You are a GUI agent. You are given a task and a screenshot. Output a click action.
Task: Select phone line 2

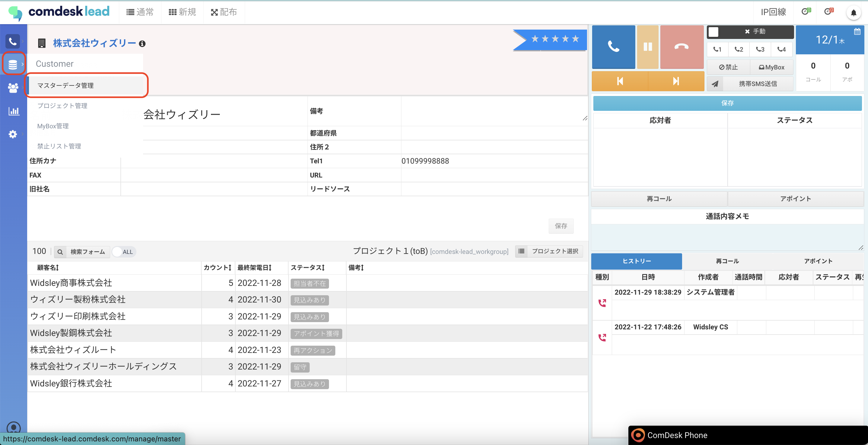click(x=739, y=49)
